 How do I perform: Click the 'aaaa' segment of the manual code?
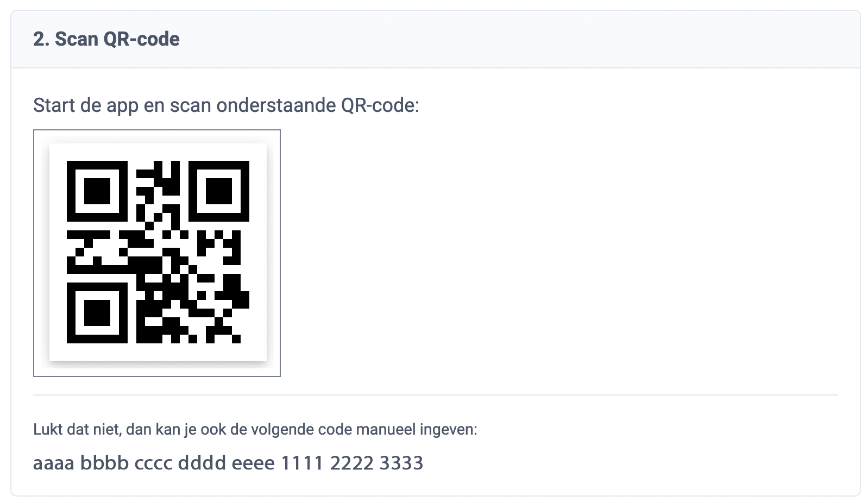(54, 463)
